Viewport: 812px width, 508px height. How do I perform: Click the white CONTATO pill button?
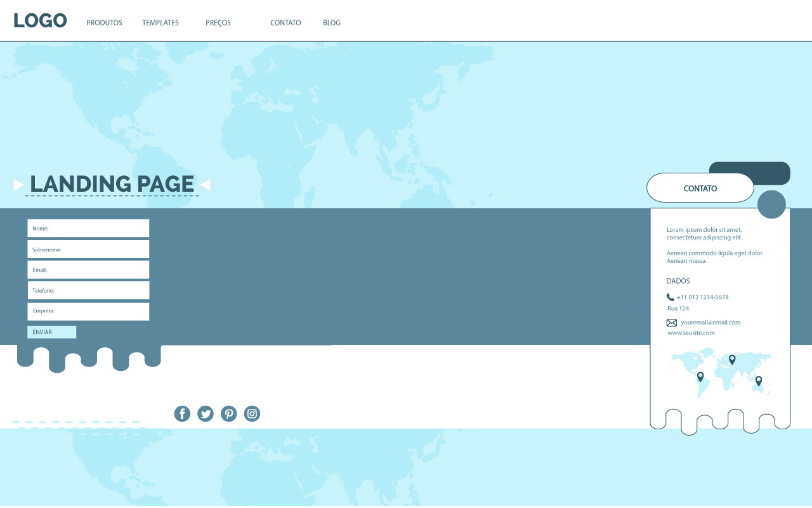[700, 188]
